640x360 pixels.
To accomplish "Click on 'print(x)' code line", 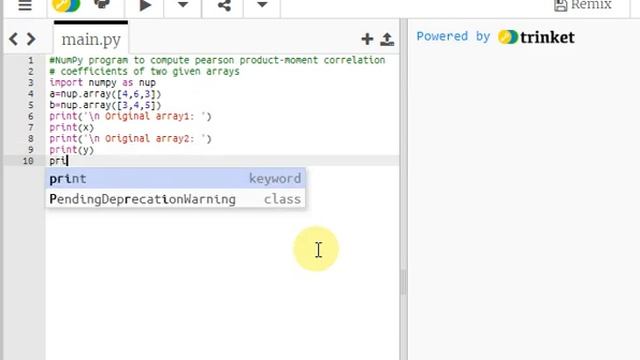I will click(71, 128).
